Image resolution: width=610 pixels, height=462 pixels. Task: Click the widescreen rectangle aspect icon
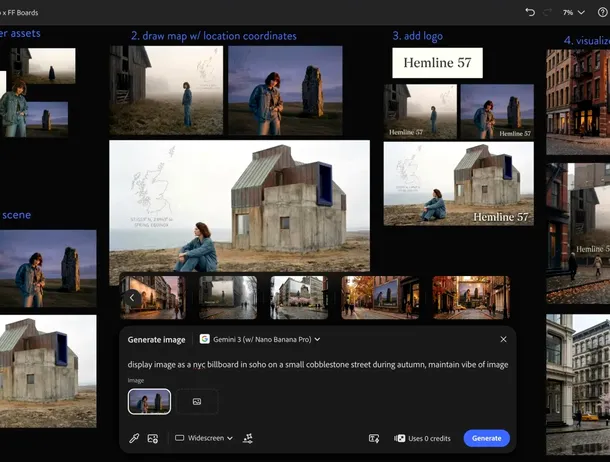(x=179, y=438)
